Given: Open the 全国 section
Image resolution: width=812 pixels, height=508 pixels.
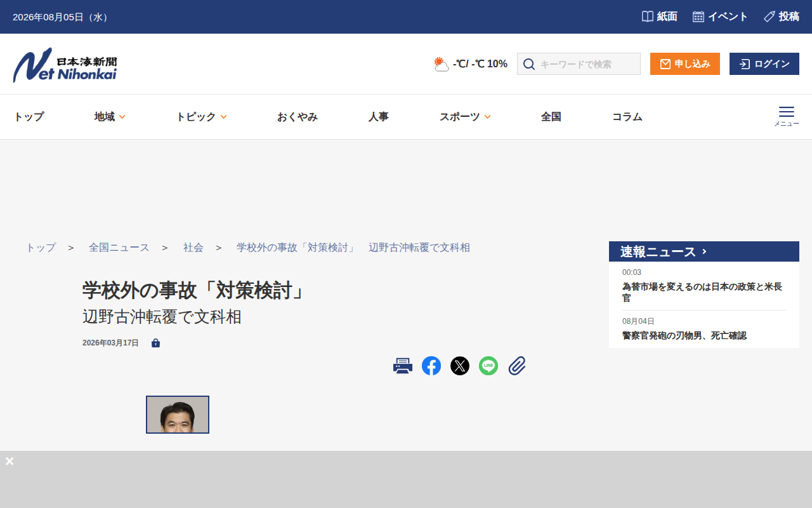Looking at the screenshot, I should 551,117.
